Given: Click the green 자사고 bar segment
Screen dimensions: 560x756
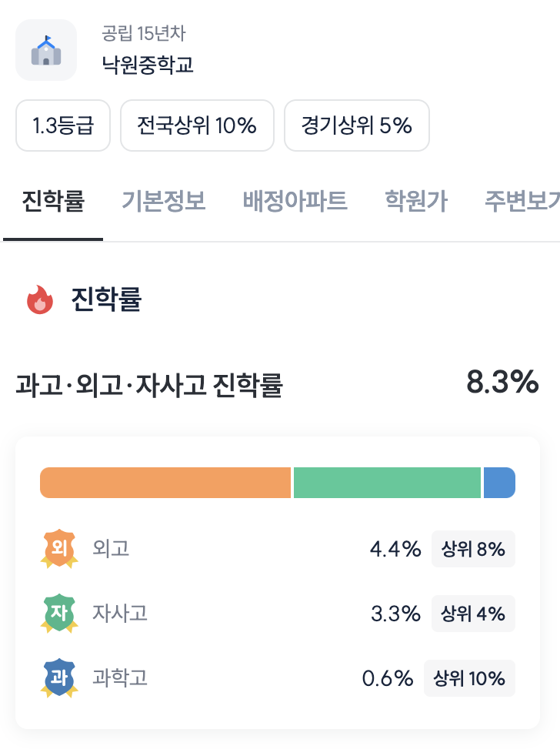Looking at the screenshot, I should click(387, 483).
